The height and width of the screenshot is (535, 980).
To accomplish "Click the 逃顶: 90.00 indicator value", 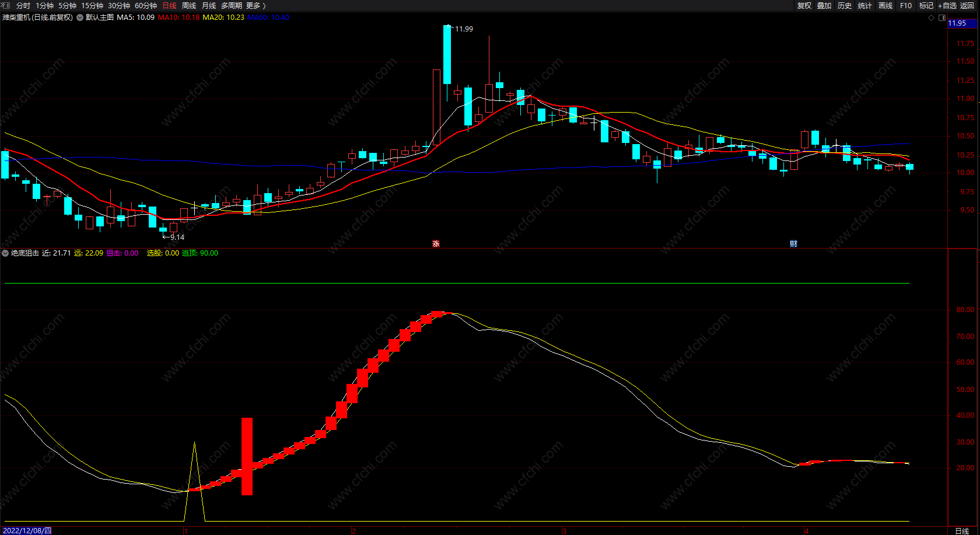I will point(200,253).
